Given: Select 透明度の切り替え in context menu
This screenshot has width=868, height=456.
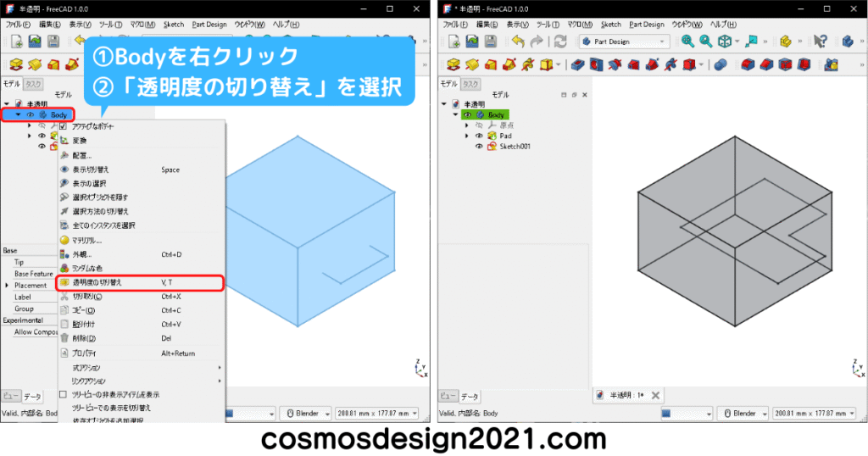Looking at the screenshot, I should click(x=140, y=283).
